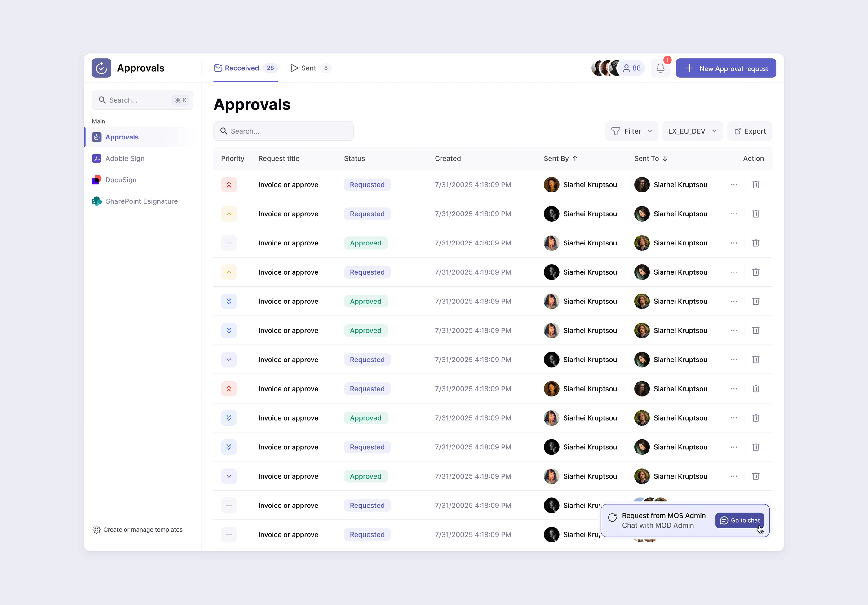
Task: Open DocuSign from the sidebar
Action: point(114,180)
